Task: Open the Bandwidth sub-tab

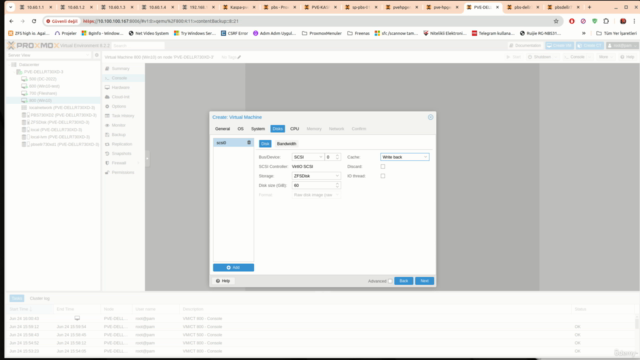Action: click(286, 144)
